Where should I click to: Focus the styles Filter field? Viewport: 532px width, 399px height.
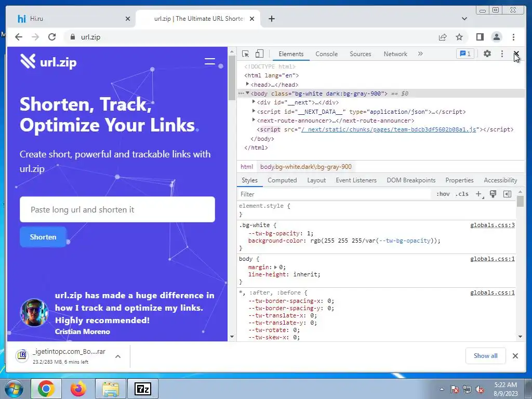(x=334, y=194)
